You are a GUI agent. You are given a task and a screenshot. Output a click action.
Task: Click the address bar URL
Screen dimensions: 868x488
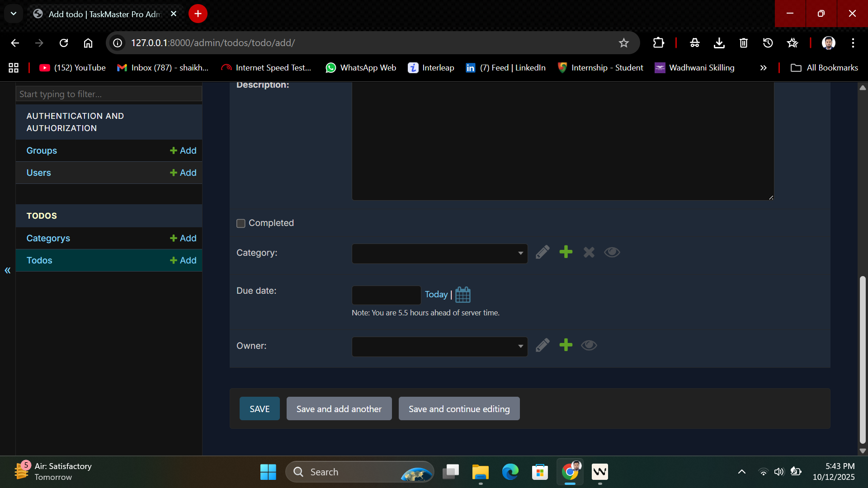[x=213, y=43]
